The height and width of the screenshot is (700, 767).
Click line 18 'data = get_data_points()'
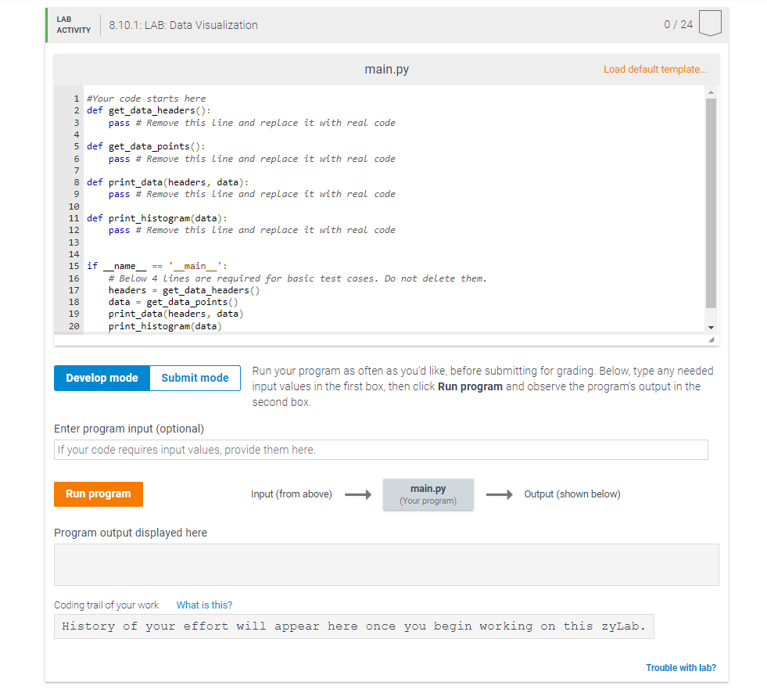[173, 302]
